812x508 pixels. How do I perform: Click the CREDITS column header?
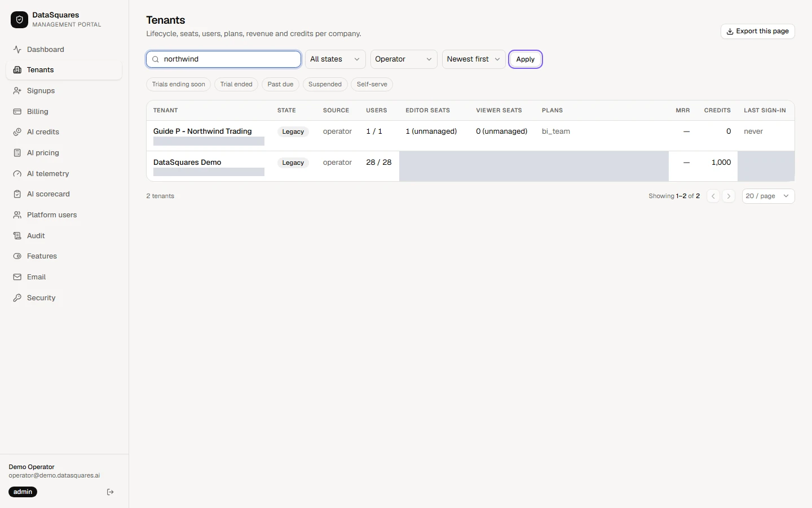717,111
